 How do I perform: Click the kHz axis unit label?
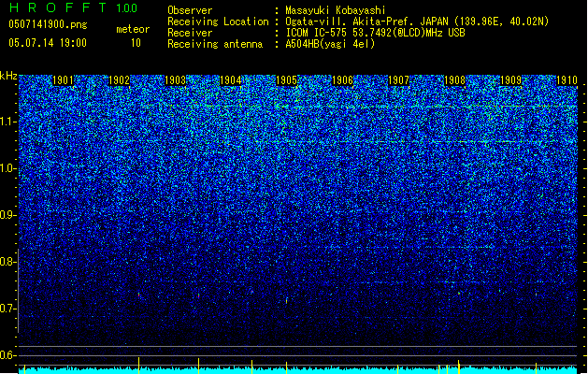(x=8, y=76)
